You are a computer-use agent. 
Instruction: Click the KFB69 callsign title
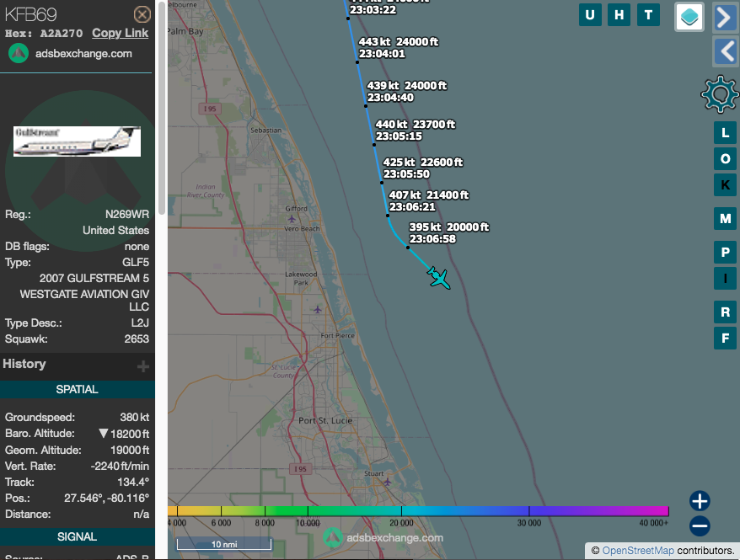31,14
